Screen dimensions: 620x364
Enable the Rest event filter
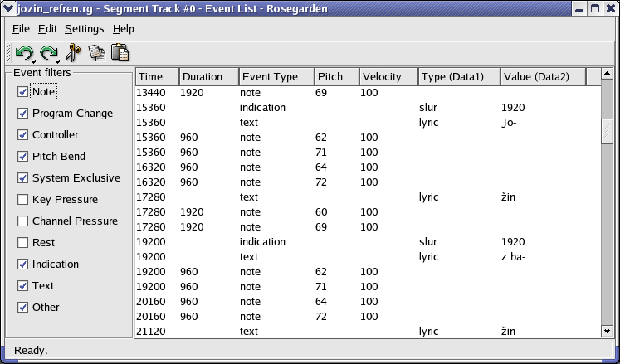point(22,243)
